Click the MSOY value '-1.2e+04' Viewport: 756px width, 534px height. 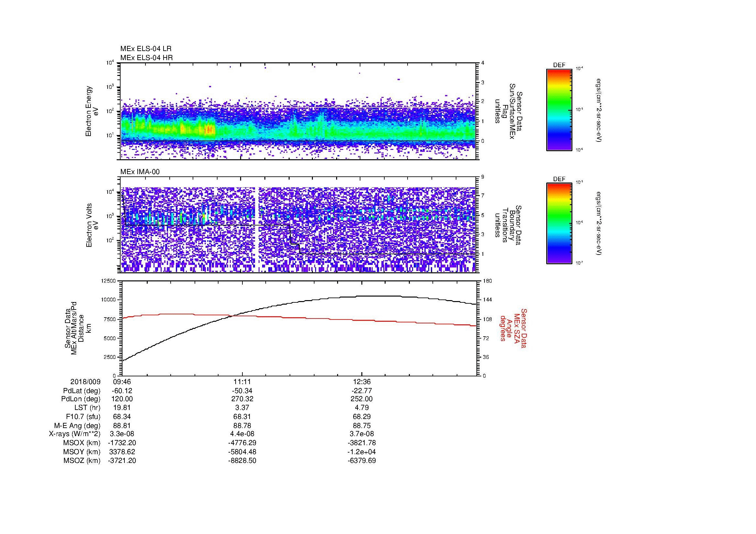pyautogui.click(x=362, y=452)
